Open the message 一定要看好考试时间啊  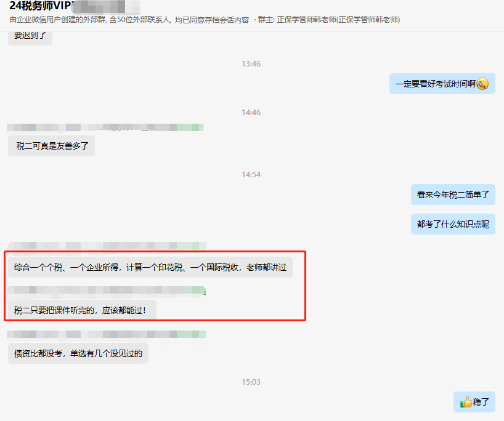click(x=441, y=83)
